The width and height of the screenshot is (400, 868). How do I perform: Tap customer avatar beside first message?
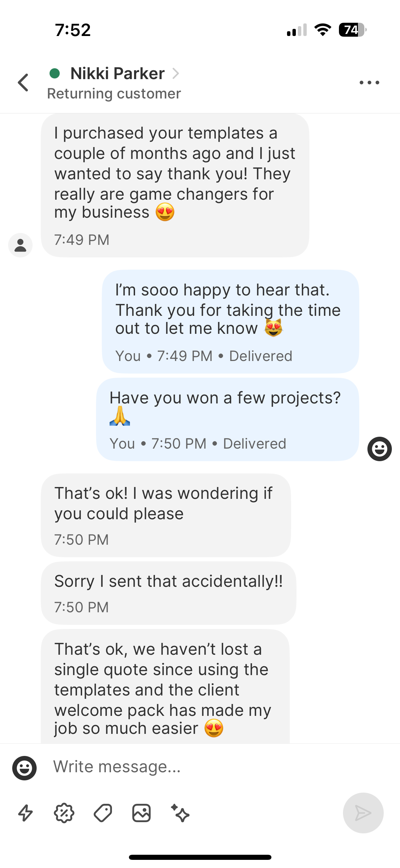click(20, 245)
